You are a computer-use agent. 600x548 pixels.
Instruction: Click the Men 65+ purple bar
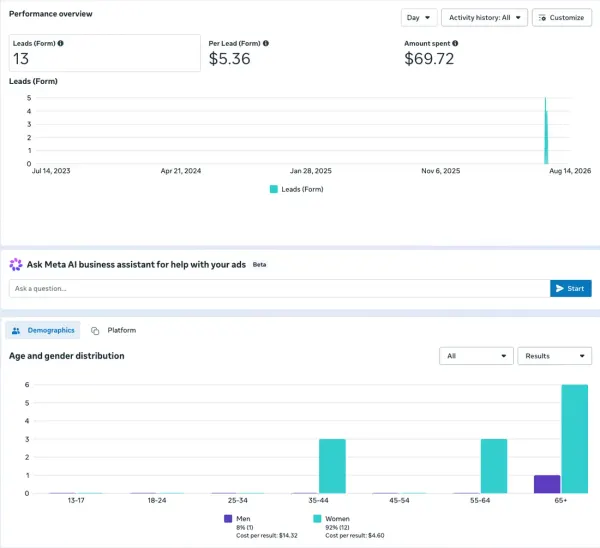pyautogui.click(x=547, y=484)
